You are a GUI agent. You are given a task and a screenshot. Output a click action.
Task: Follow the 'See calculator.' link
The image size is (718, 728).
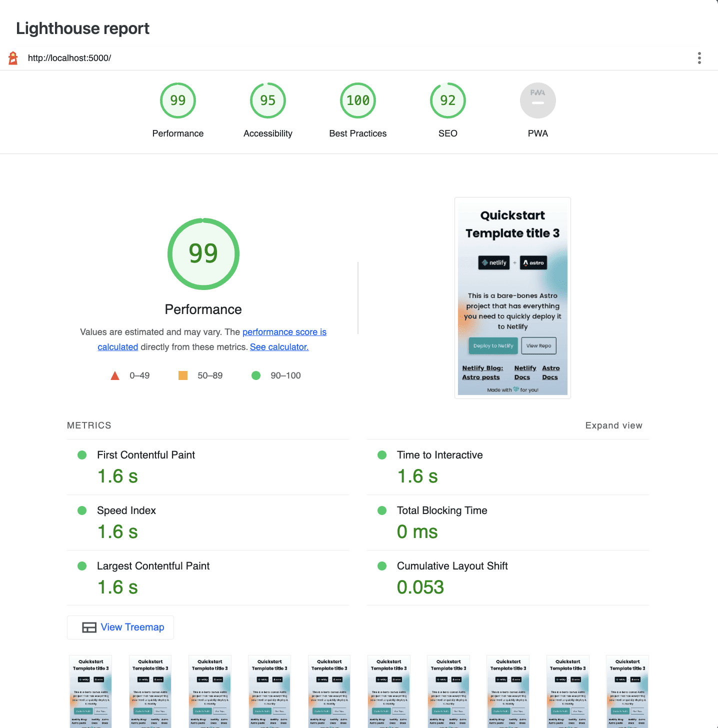[279, 347]
